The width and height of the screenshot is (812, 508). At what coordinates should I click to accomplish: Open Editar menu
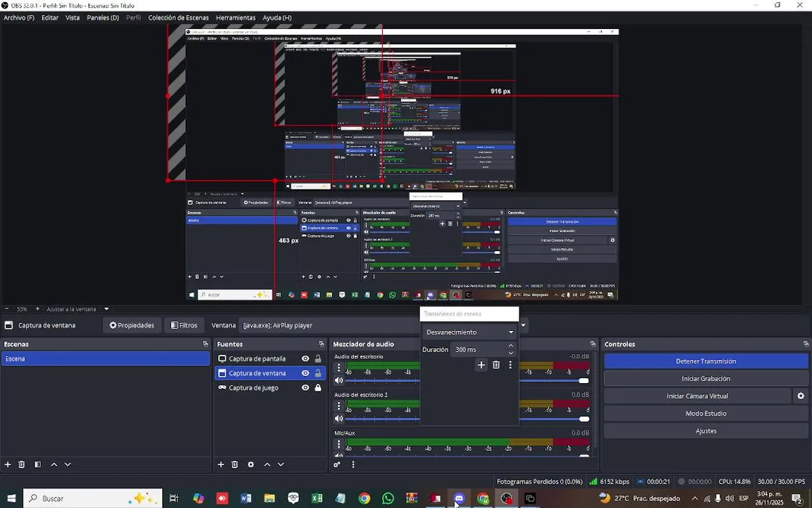pyautogui.click(x=50, y=18)
